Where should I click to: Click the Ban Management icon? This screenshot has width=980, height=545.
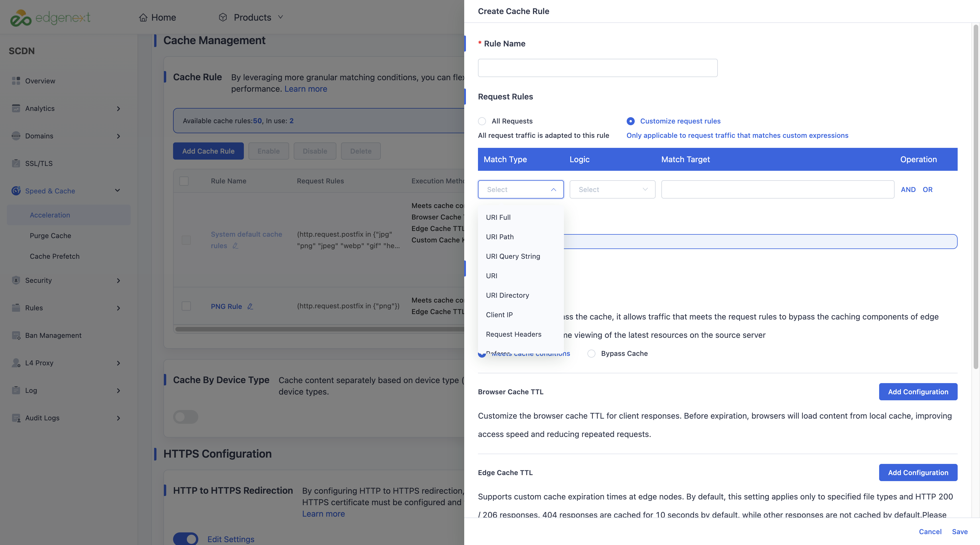(16, 335)
